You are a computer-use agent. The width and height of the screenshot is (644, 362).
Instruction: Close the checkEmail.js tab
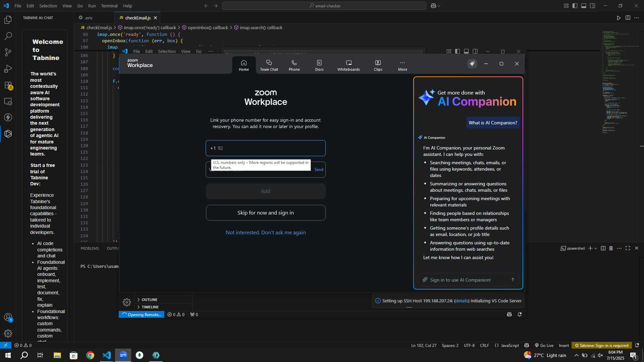(x=155, y=18)
